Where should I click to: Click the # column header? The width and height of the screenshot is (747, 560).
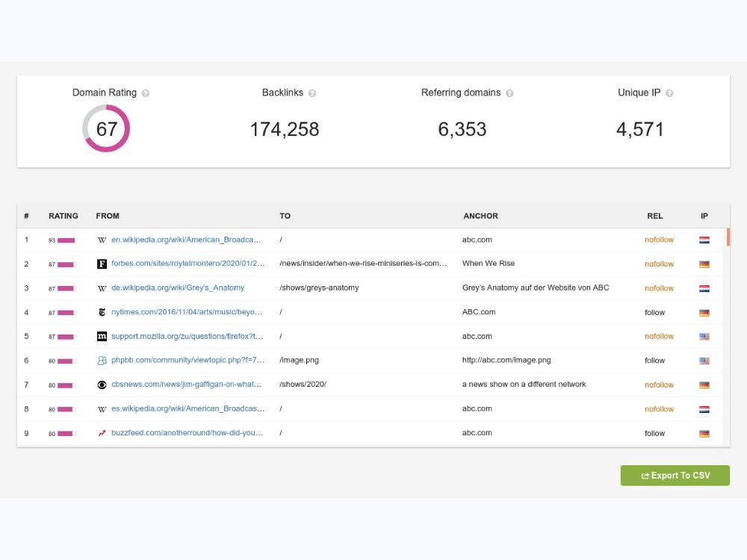point(26,217)
